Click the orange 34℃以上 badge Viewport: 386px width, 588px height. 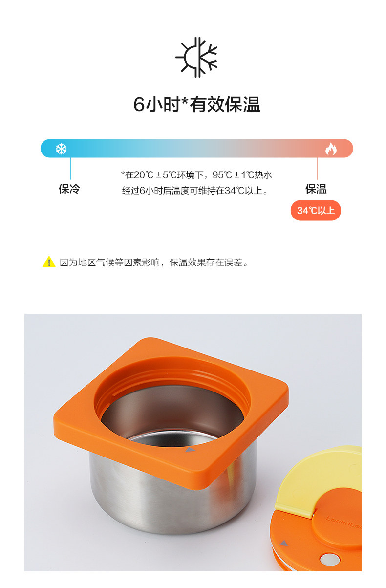316,211
